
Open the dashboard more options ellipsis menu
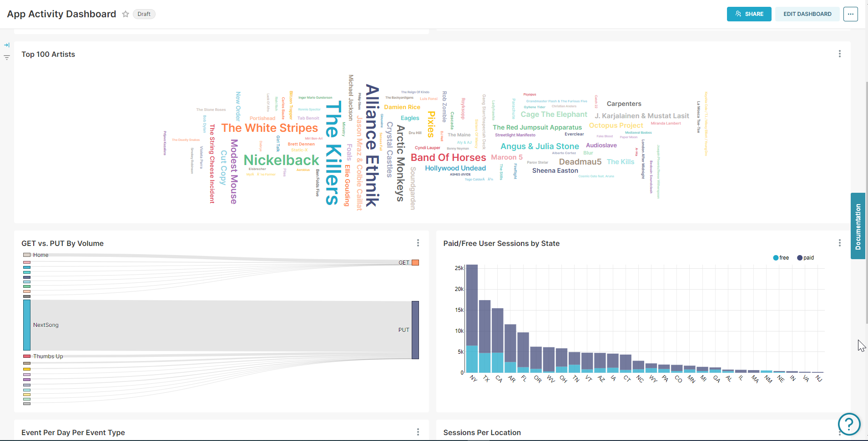[x=850, y=14]
